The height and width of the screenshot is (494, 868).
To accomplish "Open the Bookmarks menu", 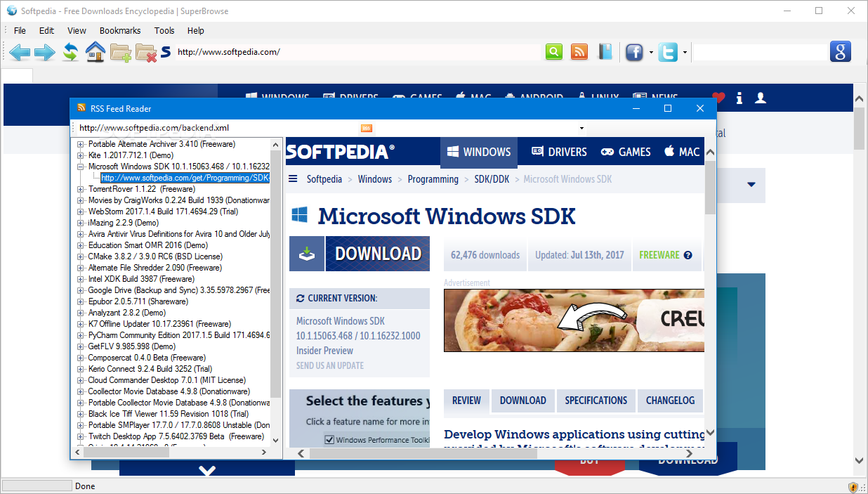I will click(120, 30).
